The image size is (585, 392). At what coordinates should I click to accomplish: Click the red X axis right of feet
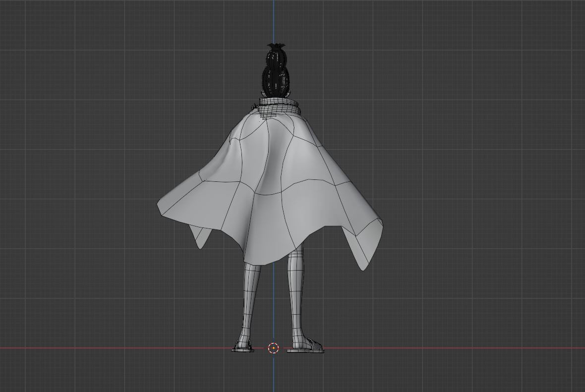click(446, 348)
